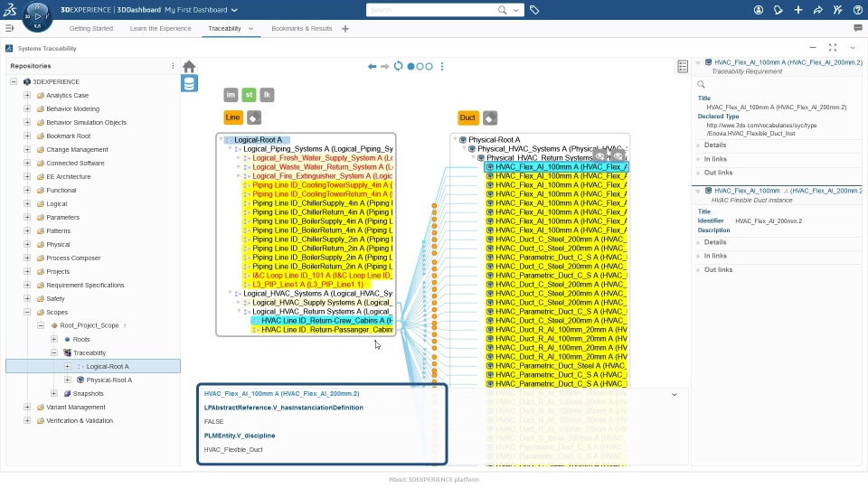The image size is (868, 488).
Task: Click the search icon in properties panel
Action: coord(701,85)
